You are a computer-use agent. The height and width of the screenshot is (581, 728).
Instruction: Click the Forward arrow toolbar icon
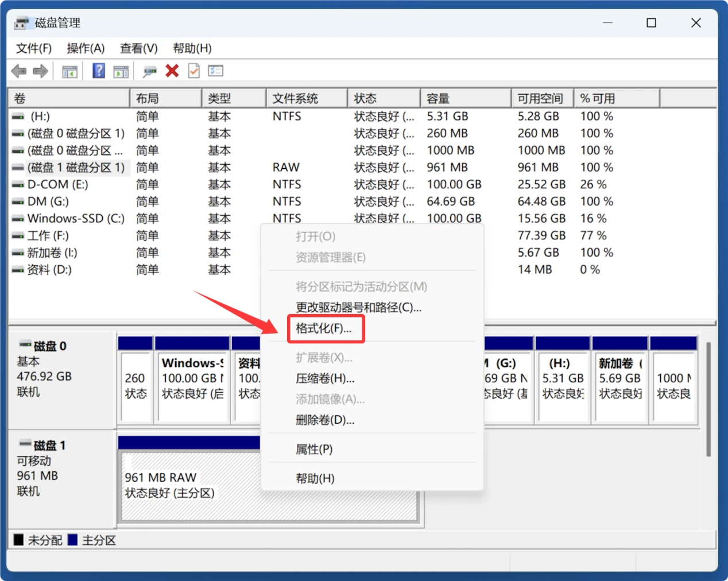click(40, 71)
